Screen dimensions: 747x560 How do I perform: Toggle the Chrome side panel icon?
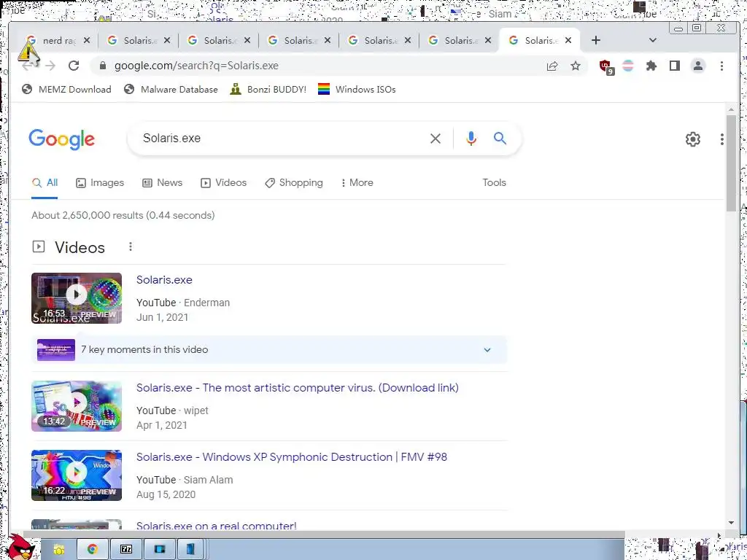(x=675, y=66)
